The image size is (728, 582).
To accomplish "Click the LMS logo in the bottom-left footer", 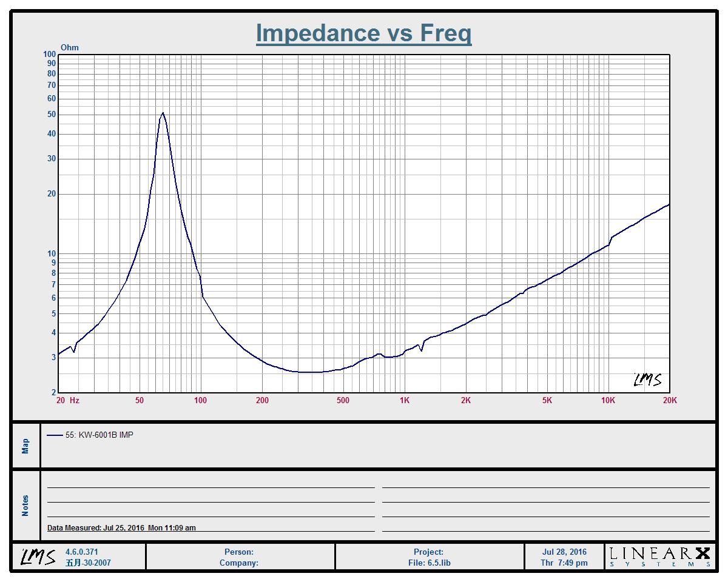I will [x=38, y=557].
